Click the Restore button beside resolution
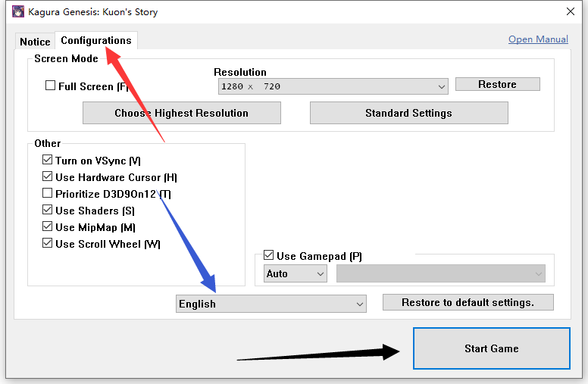 coord(497,84)
